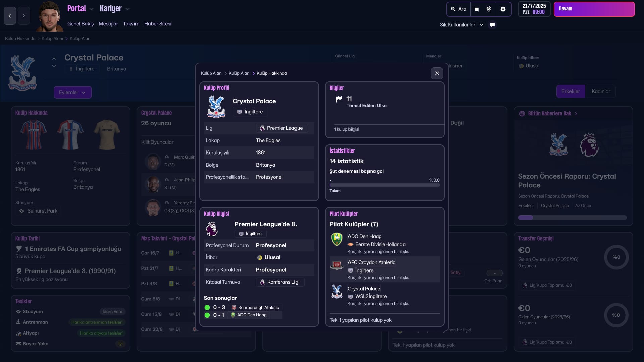Screen dimensions: 644x362
Task: Open the Eylemler dropdown button
Action: 72,92
